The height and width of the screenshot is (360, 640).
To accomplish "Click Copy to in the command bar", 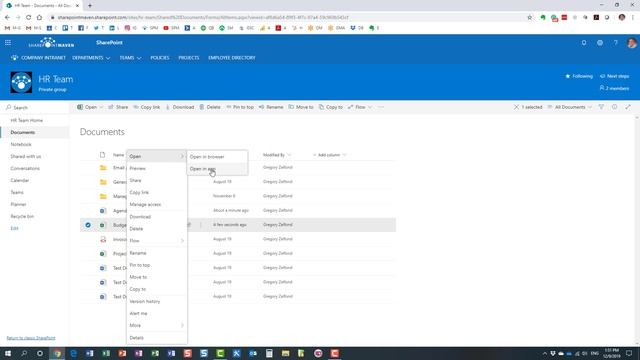I will (331, 107).
